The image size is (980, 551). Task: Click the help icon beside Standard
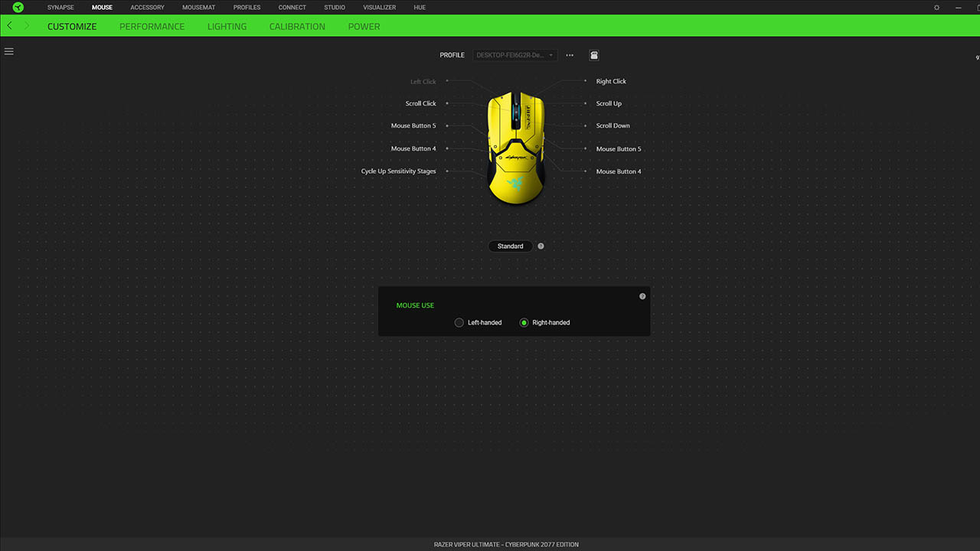[x=541, y=246]
